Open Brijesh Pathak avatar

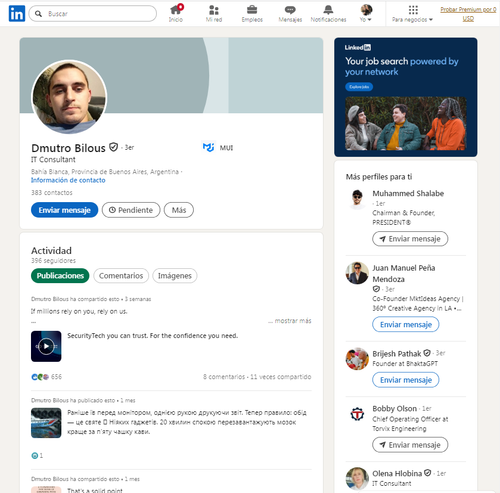click(x=357, y=359)
